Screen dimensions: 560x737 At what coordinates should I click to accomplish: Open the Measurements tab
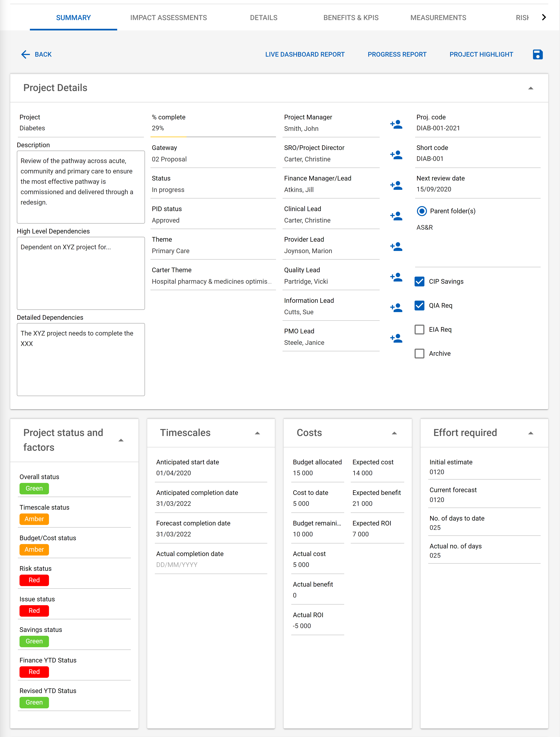pos(438,18)
